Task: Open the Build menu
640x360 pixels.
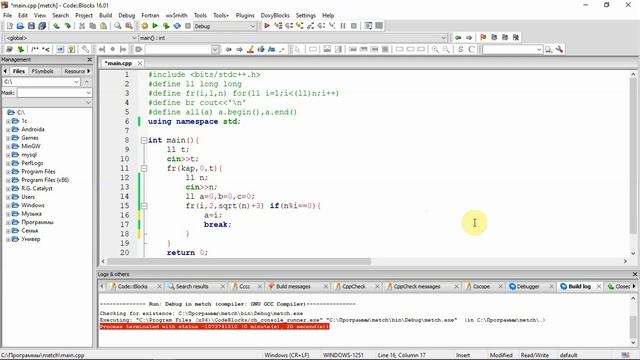Action: pos(105,16)
